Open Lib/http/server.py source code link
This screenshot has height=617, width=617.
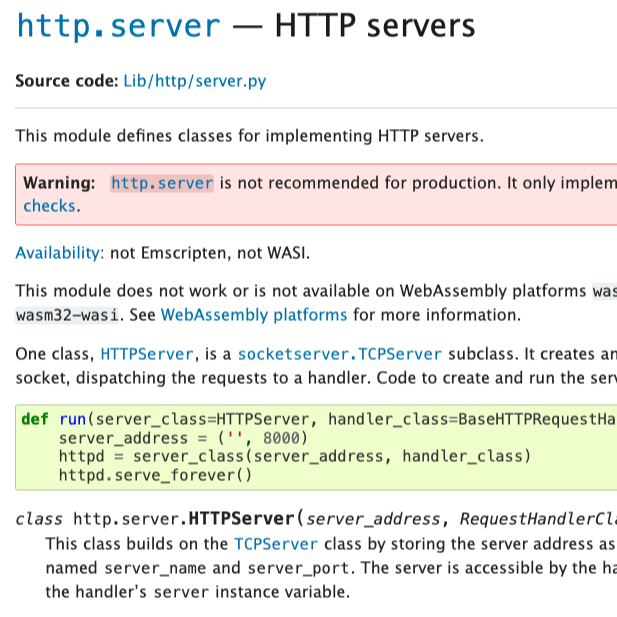pyautogui.click(x=195, y=81)
